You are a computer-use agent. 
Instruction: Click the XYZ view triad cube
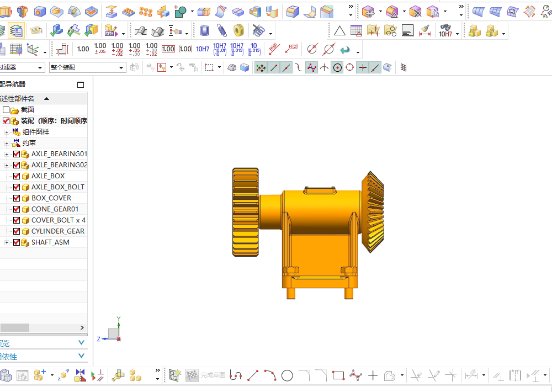point(113,333)
